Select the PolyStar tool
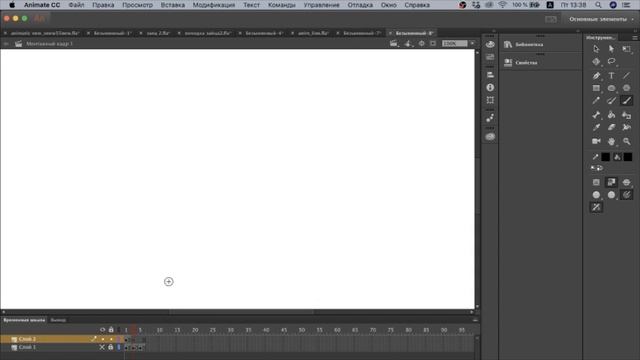 pyautogui.click(x=627, y=88)
